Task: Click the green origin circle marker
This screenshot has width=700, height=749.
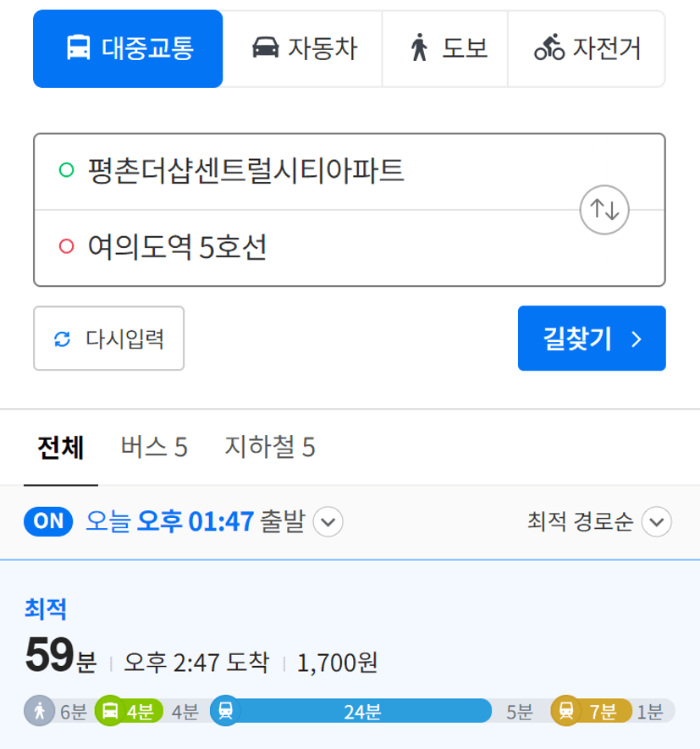Action: click(66, 169)
